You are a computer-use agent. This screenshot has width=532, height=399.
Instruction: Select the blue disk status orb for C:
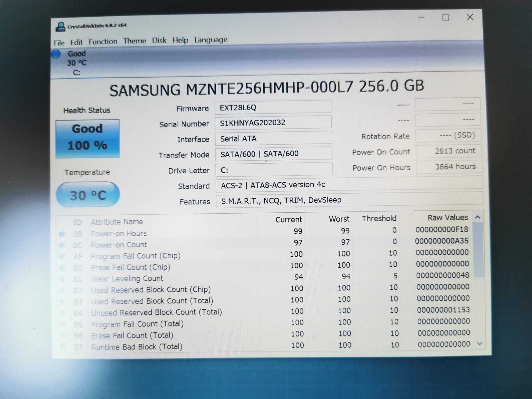point(56,54)
